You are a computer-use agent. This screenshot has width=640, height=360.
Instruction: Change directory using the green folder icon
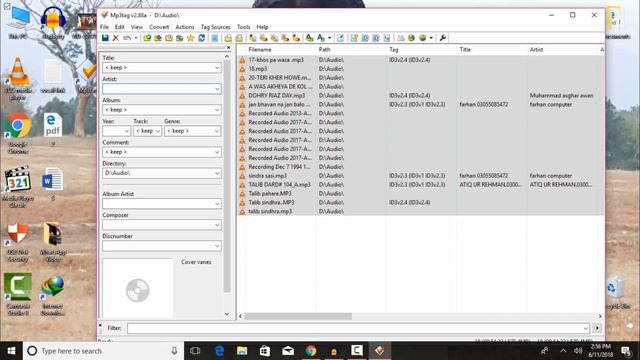(147, 38)
